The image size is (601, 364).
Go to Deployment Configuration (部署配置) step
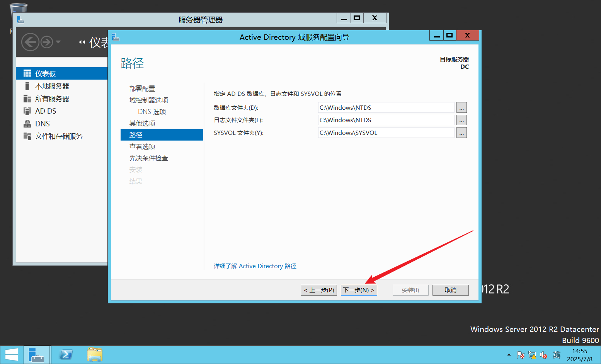(142, 89)
